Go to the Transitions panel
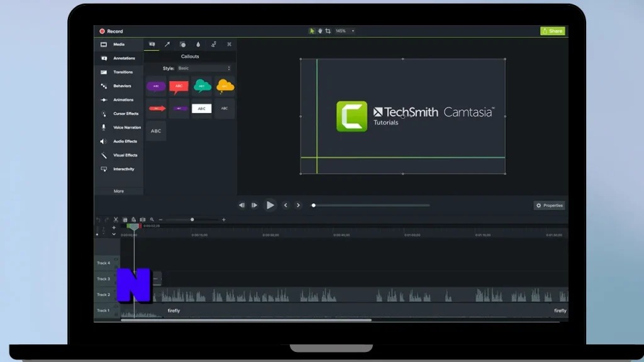 [x=119, y=72]
